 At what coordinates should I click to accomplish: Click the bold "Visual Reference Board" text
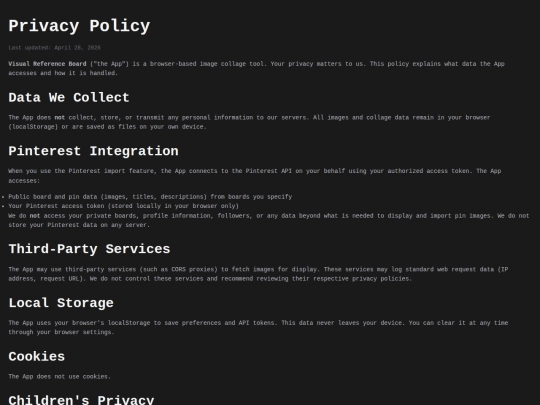(47, 64)
